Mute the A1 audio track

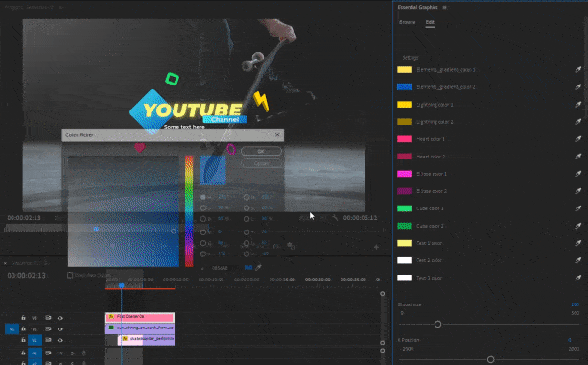tap(60, 353)
